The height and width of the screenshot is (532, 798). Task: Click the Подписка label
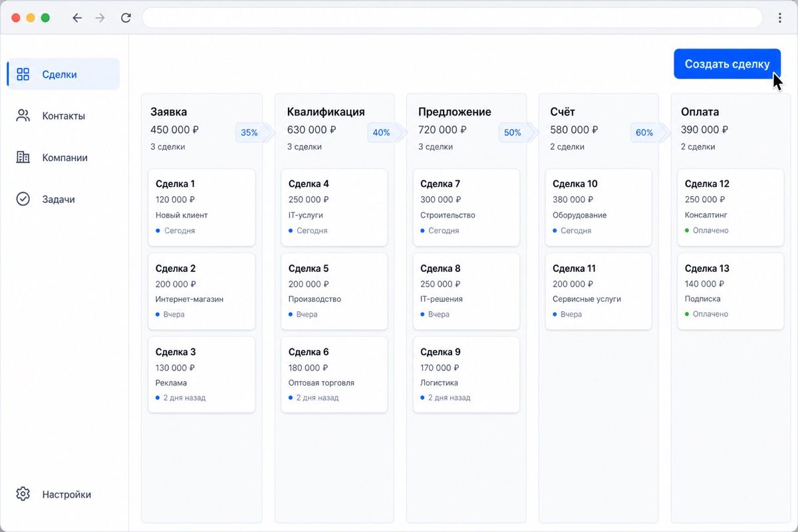pos(703,299)
